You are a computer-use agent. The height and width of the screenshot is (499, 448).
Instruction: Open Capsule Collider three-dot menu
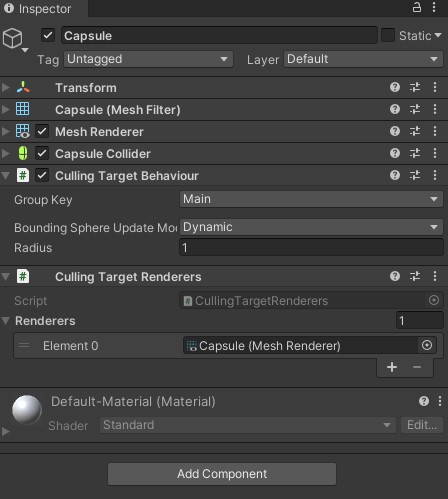tap(435, 153)
